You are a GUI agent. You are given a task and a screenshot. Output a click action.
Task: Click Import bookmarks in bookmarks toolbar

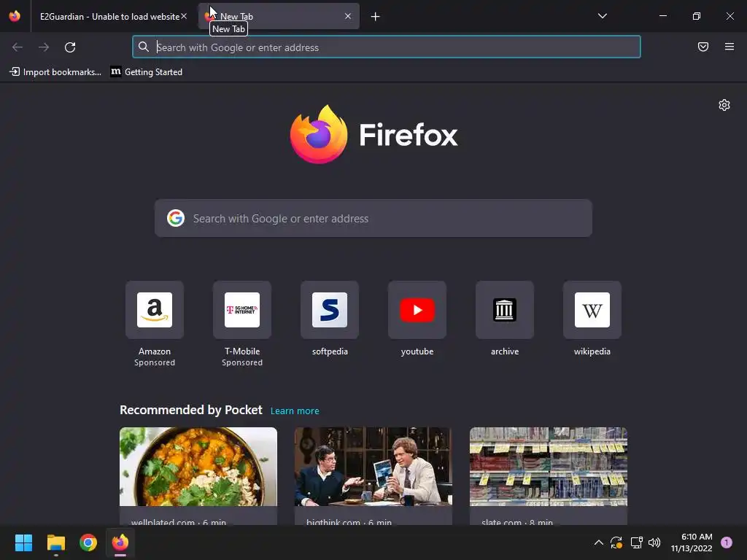coord(55,72)
